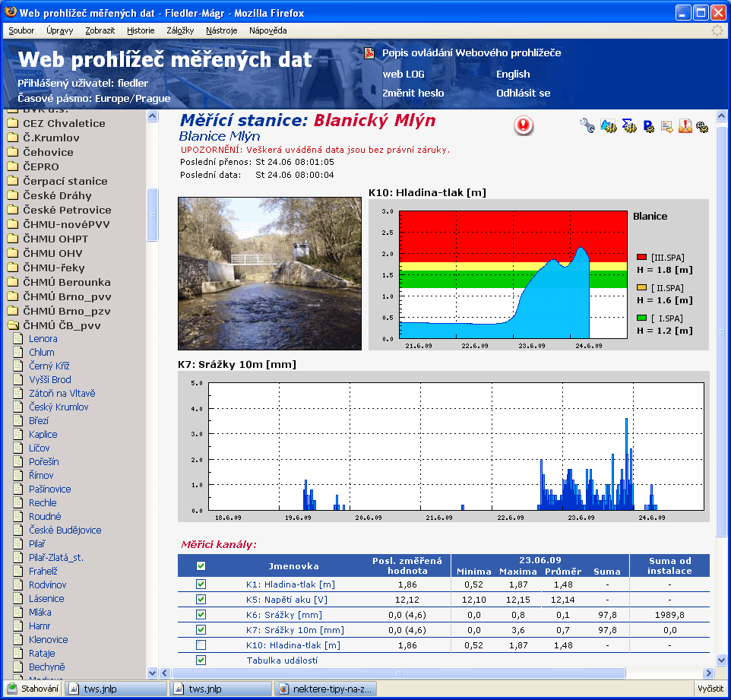Click the graph settings gear icon
This screenshot has height=700, width=731.
[608, 126]
